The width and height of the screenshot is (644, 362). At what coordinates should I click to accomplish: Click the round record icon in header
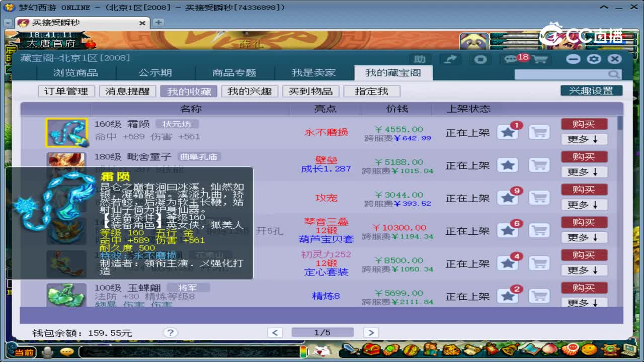point(480,59)
